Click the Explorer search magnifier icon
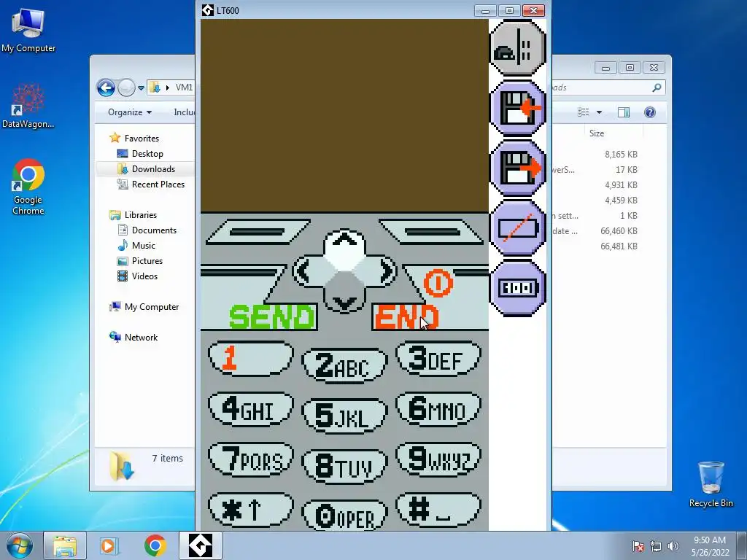Screen dimensions: 747x560 click(657, 87)
